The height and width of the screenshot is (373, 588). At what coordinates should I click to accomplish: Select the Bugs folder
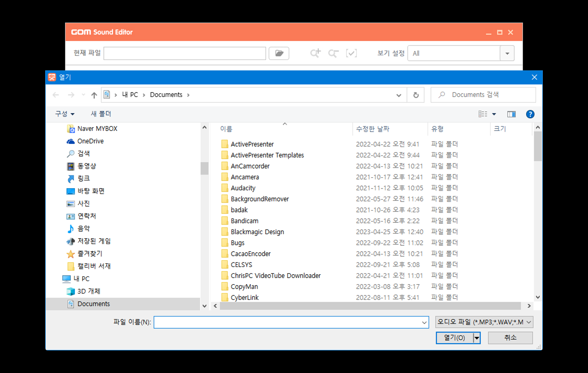click(x=238, y=243)
